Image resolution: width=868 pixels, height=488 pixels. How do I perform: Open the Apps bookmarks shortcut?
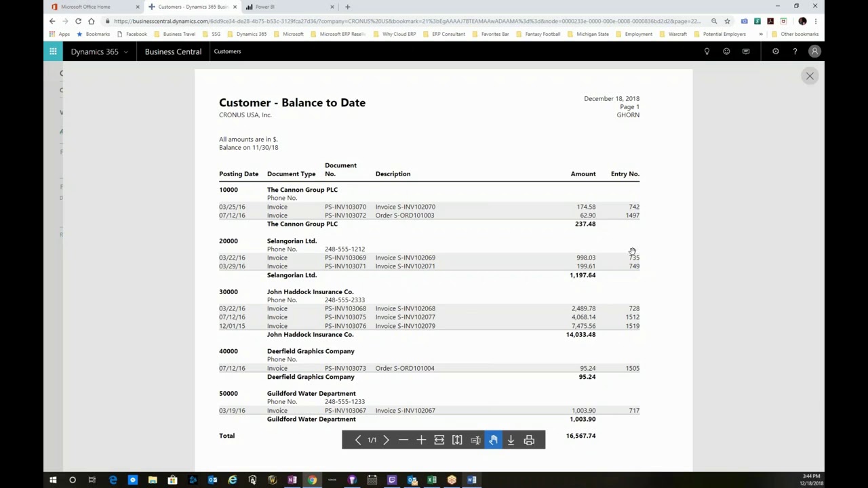pos(59,34)
